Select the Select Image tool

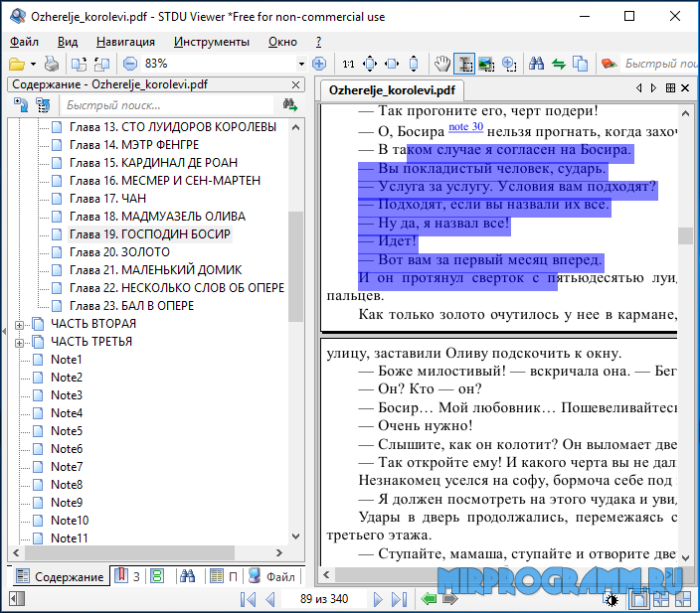tap(486, 64)
